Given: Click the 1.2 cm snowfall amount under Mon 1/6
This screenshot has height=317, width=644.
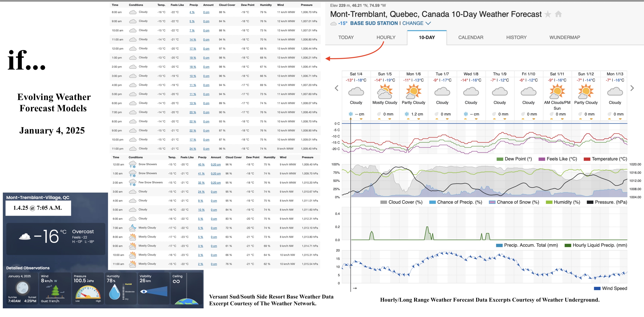Looking at the screenshot, I should point(417,114).
